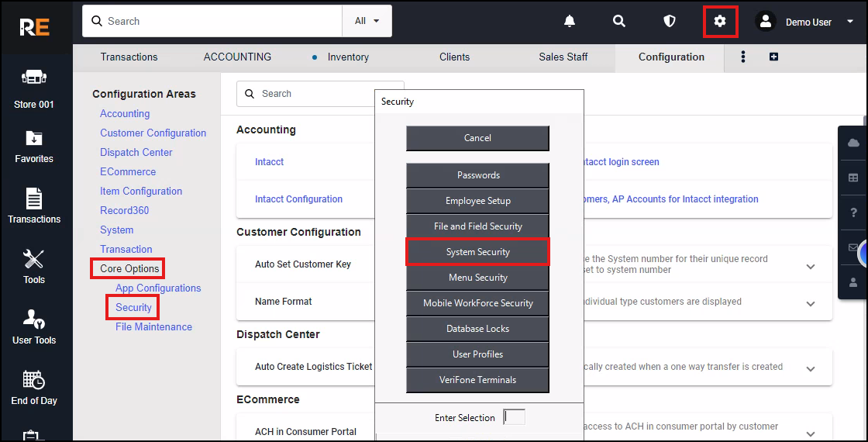
Task: Click the notification bell icon
Action: tap(570, 22)
